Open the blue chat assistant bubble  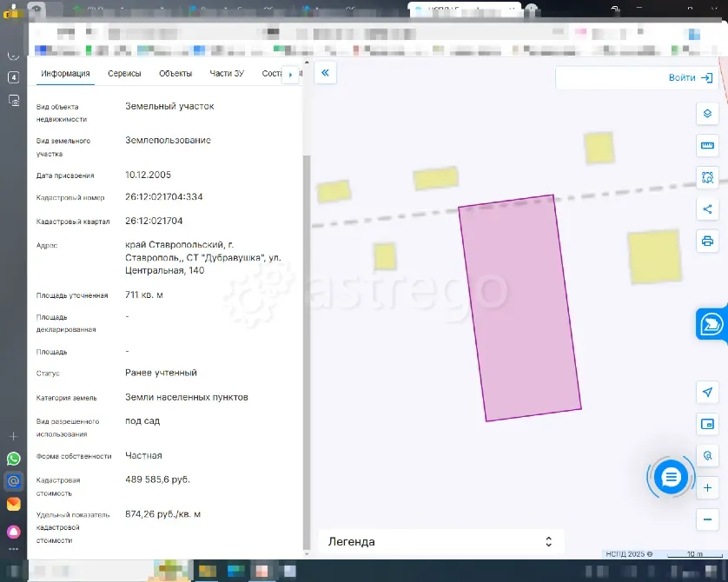[x=671, y=476]
